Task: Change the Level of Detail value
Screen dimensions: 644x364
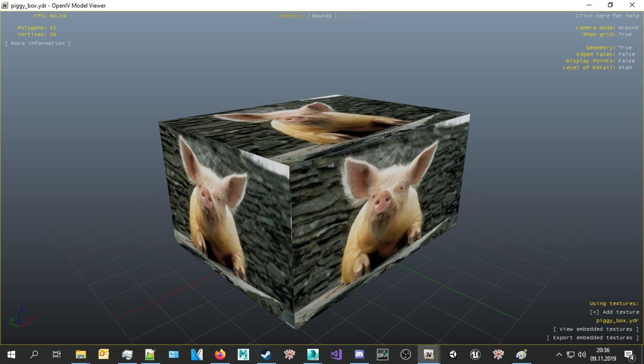Action: 625,67
